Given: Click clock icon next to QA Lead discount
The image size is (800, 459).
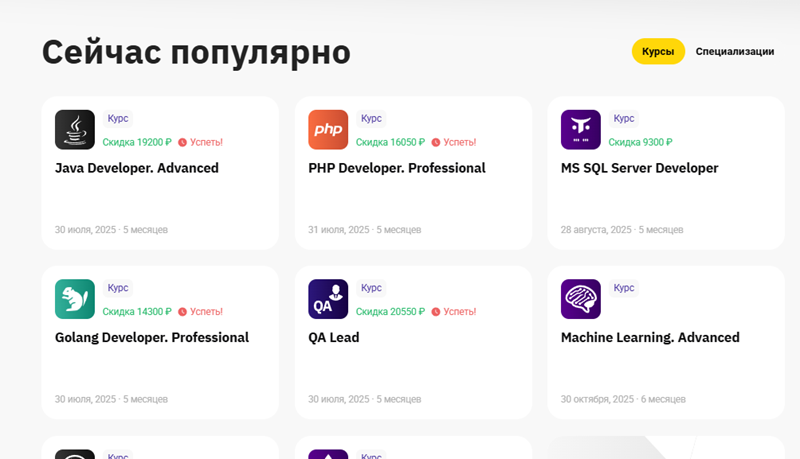Looking at the screenshot, I should pos(436,312).
